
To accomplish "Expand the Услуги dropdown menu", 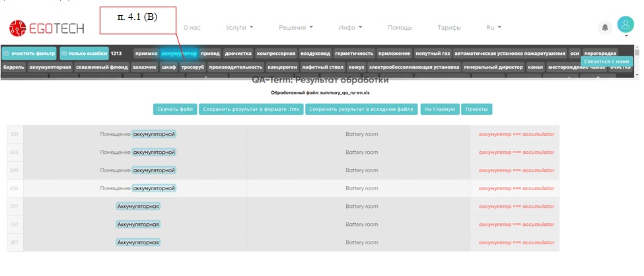I will click(x=239, y=28).
